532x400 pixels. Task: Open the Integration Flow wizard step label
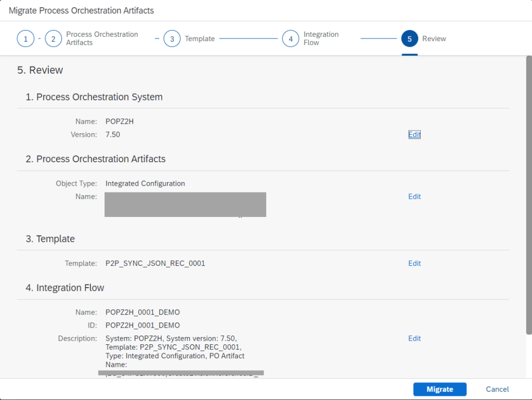pyautogui.click(x=321, y=38)
